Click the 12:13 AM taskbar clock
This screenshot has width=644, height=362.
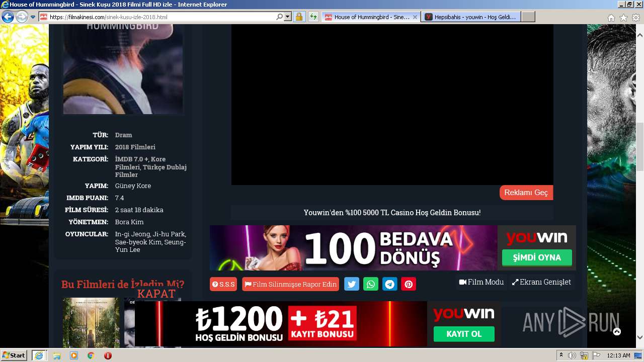619,355
